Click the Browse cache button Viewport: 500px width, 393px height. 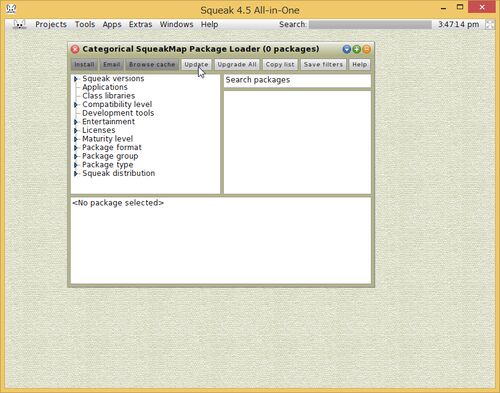(152, 65)
